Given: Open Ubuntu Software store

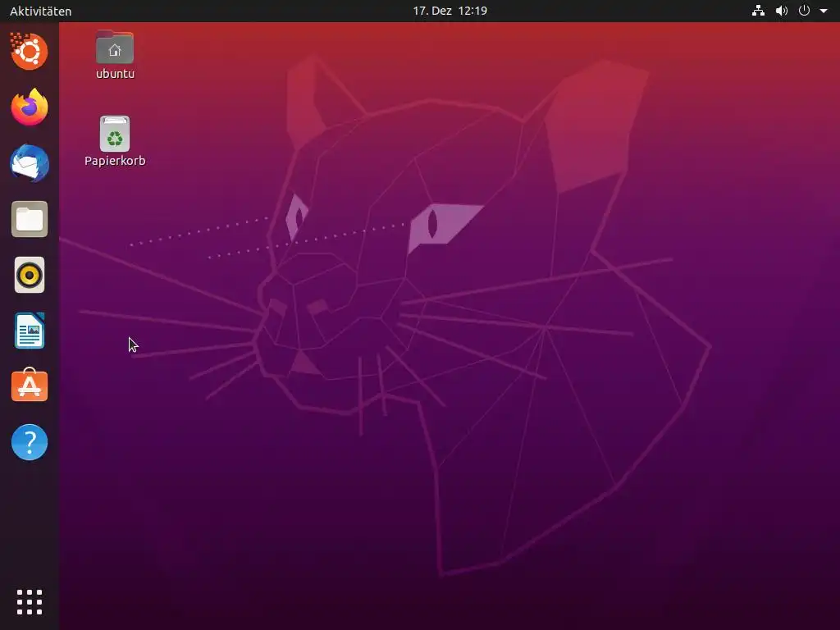Looking at the screenshot, I should click(30, 386).
